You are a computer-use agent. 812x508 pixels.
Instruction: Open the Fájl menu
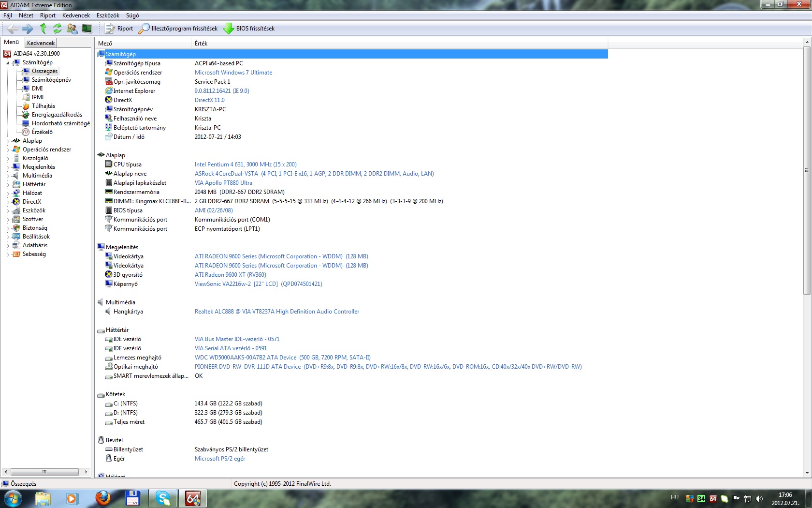click(x=8, y=15)
